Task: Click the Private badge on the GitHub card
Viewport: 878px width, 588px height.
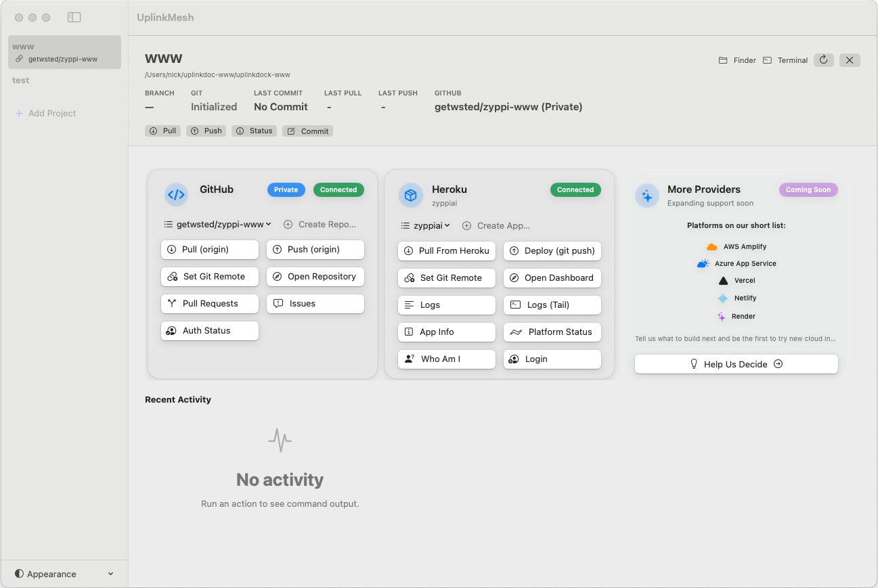Action: tap(286, 189)
